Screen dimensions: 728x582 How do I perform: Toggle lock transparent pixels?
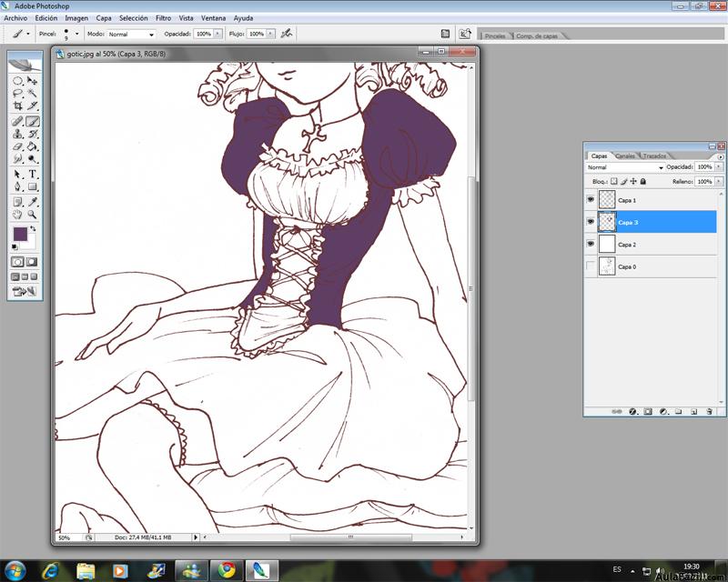point(614,182)
